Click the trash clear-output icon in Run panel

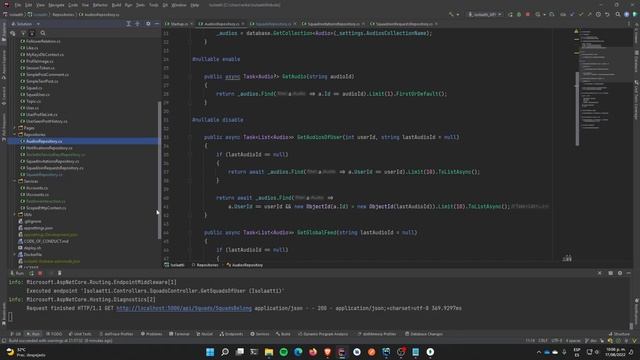(60, 273)
